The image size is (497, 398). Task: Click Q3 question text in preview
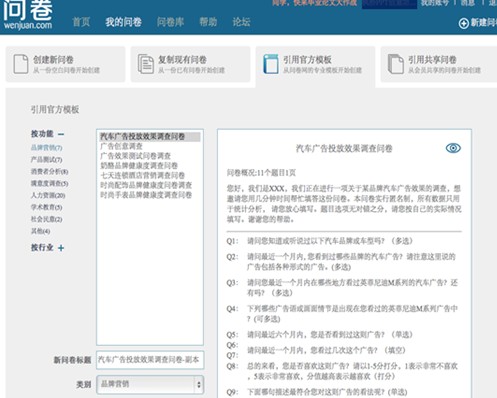tap(352, 288)
